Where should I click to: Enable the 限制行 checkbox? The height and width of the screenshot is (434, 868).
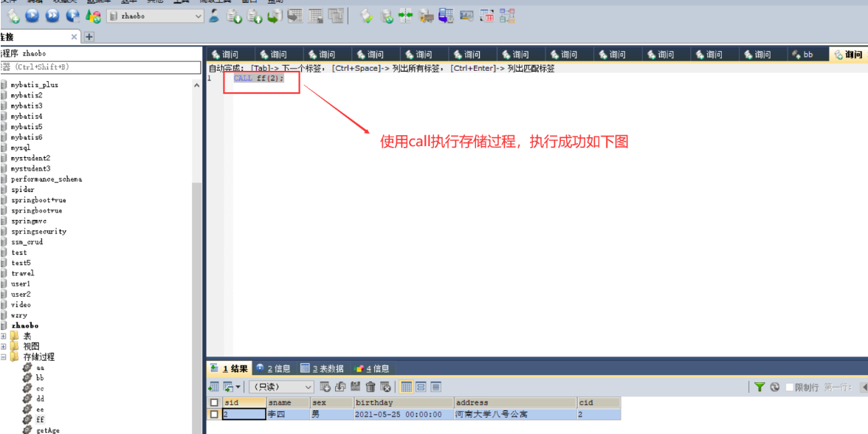coord(790,387)
